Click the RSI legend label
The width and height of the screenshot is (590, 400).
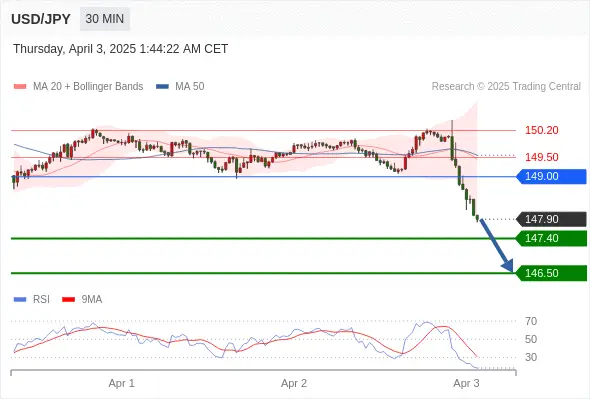41,300
